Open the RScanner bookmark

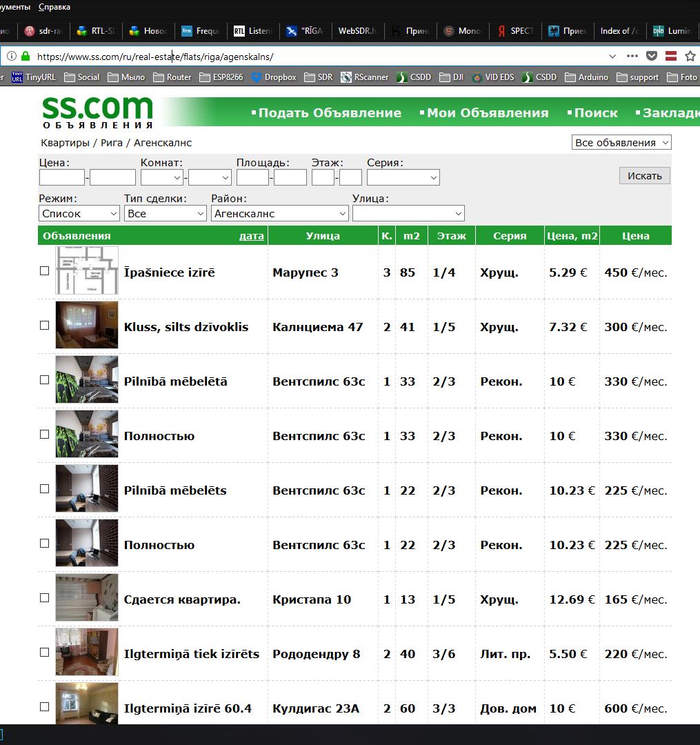[x=365, y=77]
